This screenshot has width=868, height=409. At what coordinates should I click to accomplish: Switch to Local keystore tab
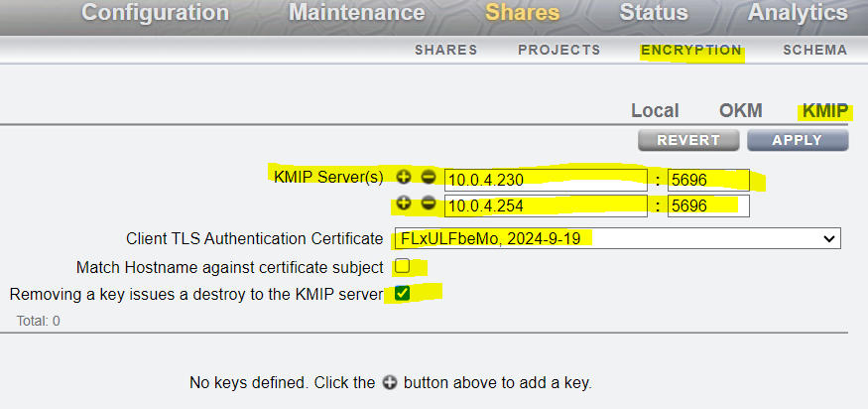655,110
